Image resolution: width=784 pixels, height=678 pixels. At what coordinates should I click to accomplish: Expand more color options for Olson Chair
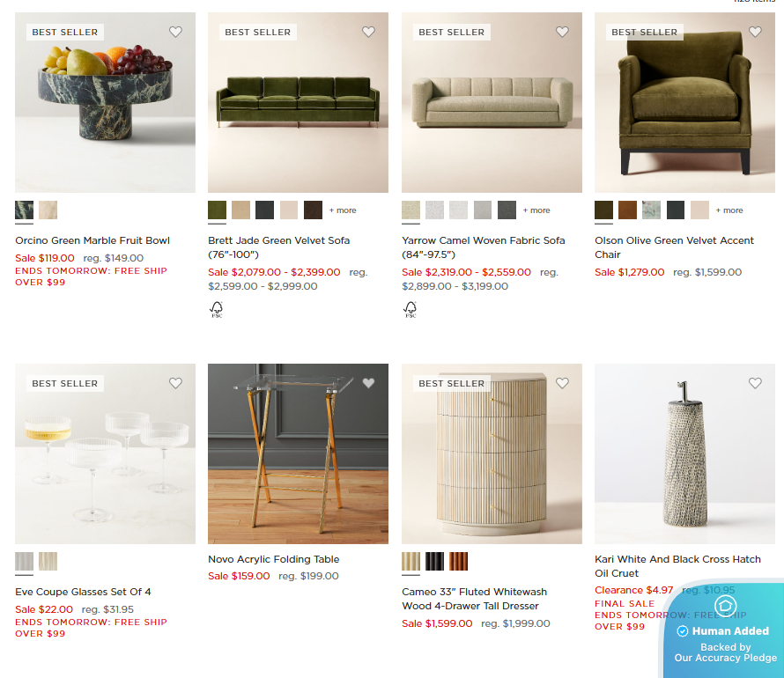[x=729, y=210]
